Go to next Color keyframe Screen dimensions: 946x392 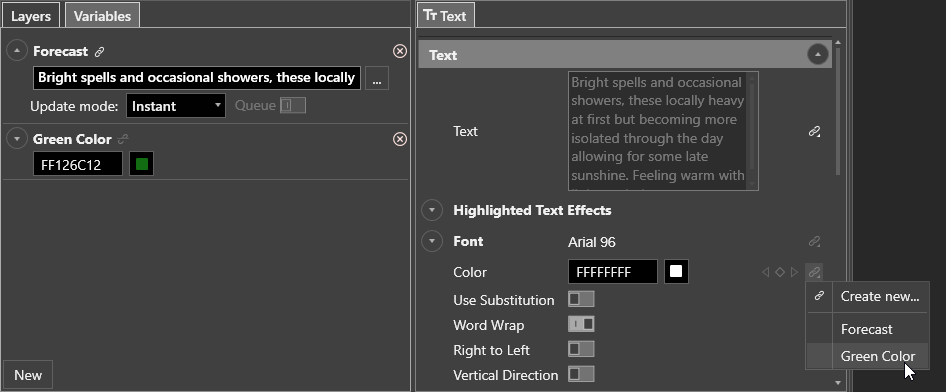(794, 273)
